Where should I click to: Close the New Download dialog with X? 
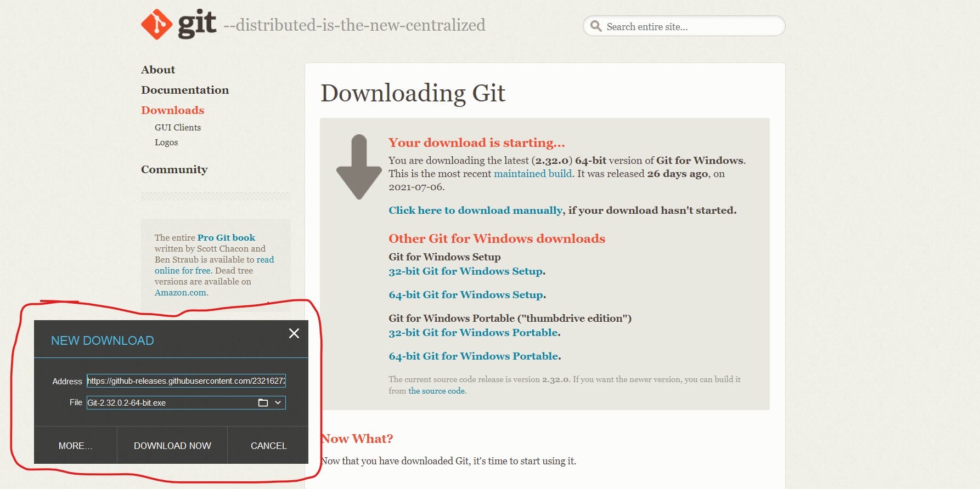click(294, 333)
